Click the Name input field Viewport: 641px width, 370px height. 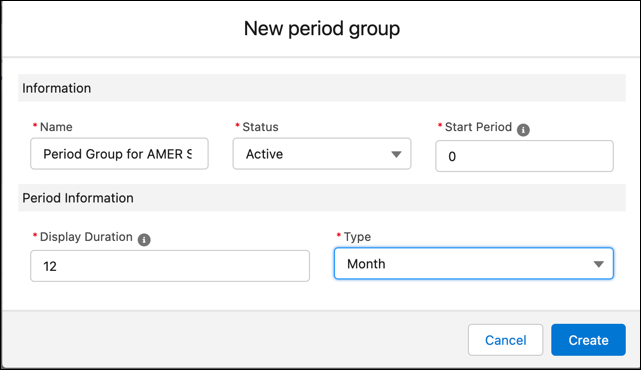[x=119, y=154]
